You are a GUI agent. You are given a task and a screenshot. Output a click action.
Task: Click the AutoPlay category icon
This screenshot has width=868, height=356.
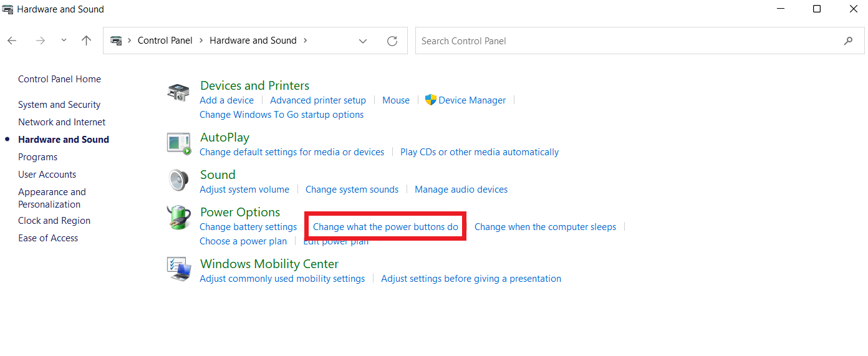coord(178,143)
